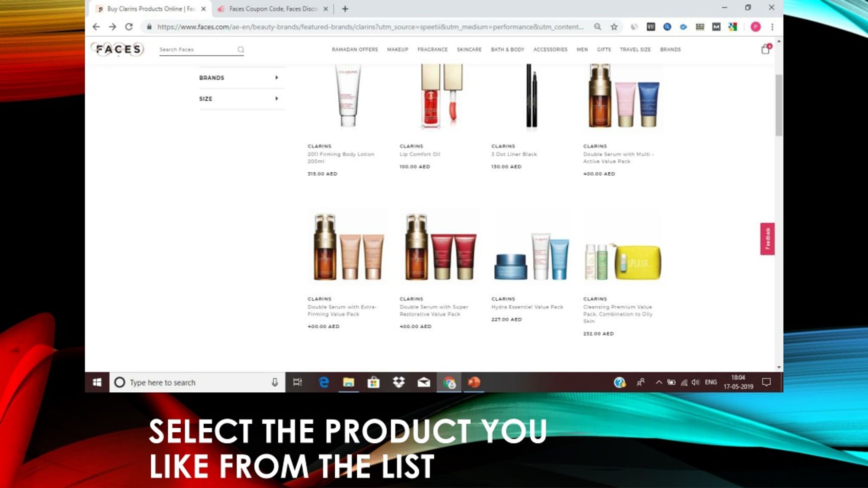Click the zoom magnifier icon in address bar
Screen dimensions: 868x488
click(x=597, y=27)
